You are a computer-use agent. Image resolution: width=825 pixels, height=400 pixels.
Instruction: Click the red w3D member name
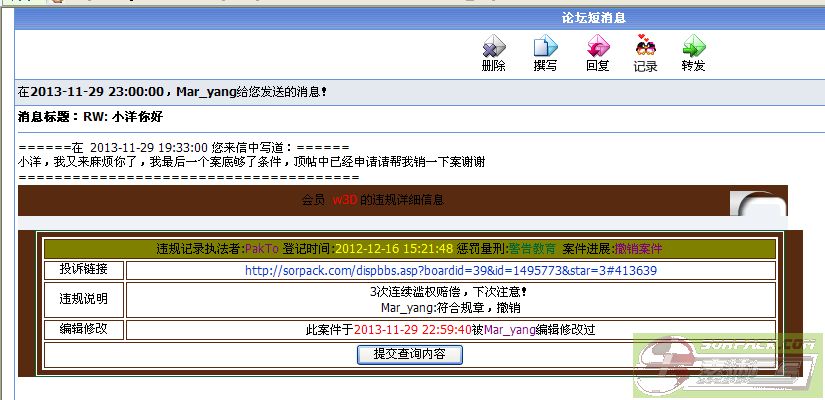(344, 200)
